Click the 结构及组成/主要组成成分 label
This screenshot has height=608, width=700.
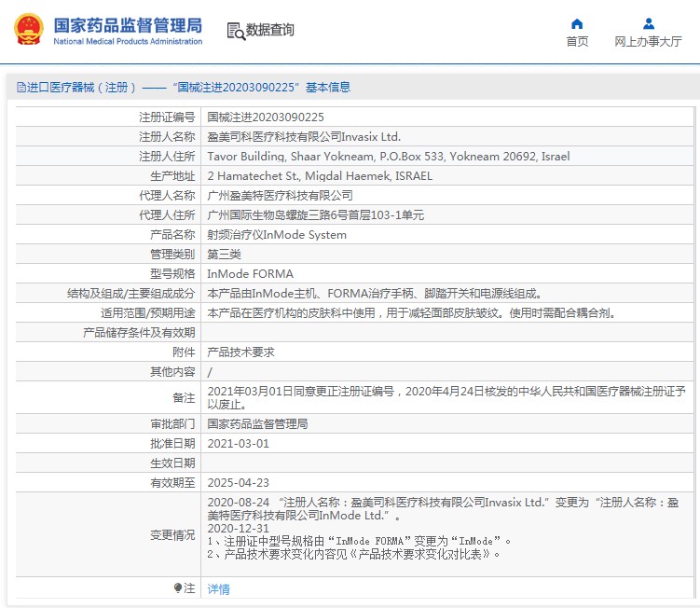pyautogui.click(x=130, y=294)
